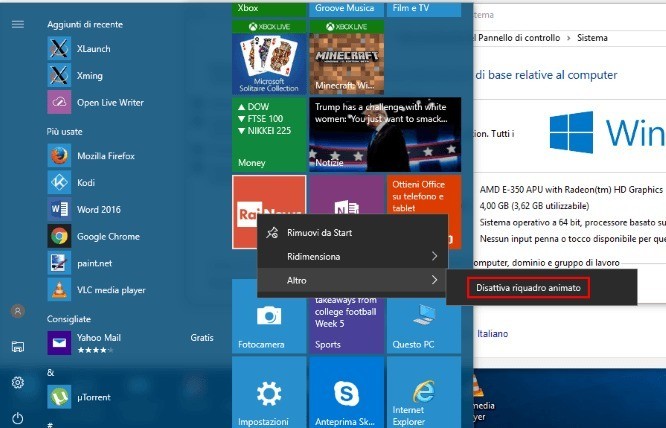The image size is (666, 428).
Task: Select Rimuovi da Start in context menu
Action: [x=353, y=232]
